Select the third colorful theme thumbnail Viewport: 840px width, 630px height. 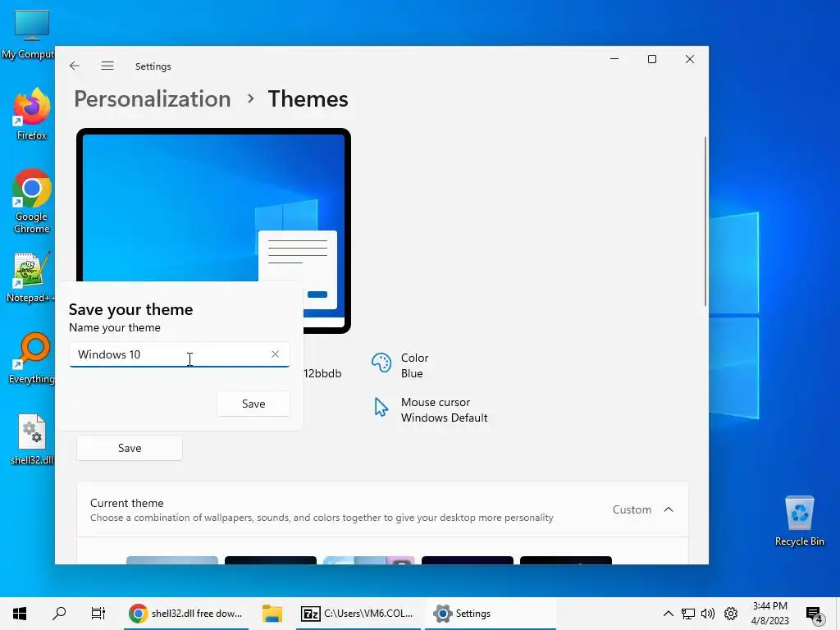(x=369, y=559)
